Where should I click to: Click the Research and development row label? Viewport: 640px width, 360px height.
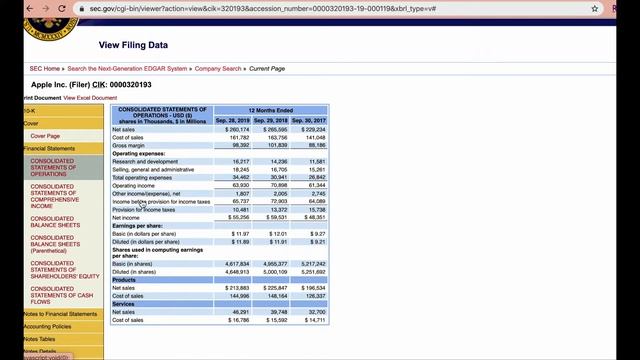click(x=145, y=162)
